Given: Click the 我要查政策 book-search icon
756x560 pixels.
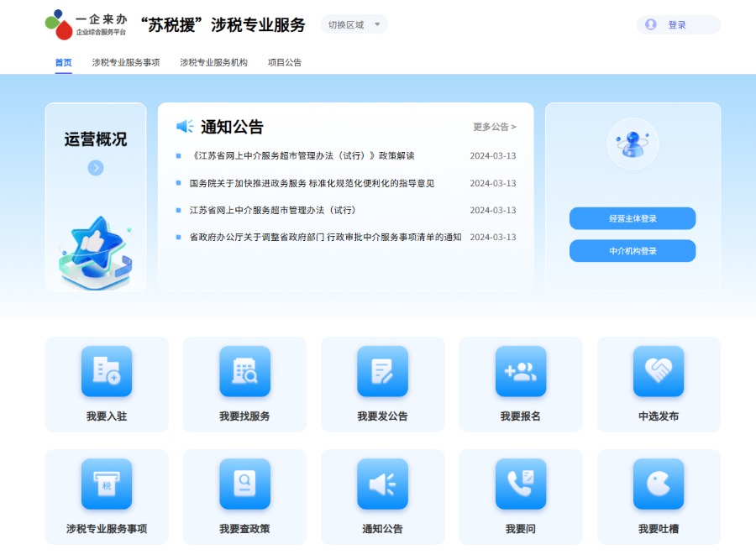Looking at the screenshot, I should tap(244, 484).
